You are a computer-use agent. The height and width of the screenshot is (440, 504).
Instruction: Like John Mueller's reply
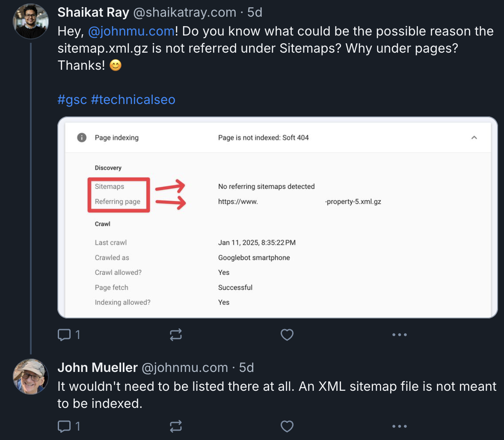[x=287, y=426]
